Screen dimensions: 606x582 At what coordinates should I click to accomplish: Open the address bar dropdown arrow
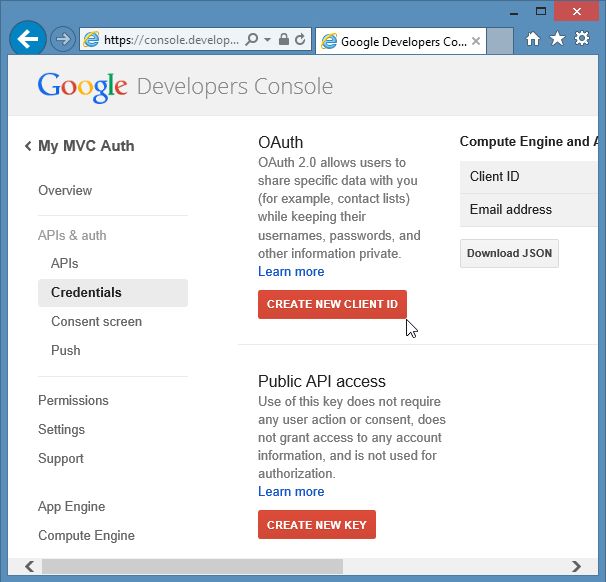coord(267,39)
